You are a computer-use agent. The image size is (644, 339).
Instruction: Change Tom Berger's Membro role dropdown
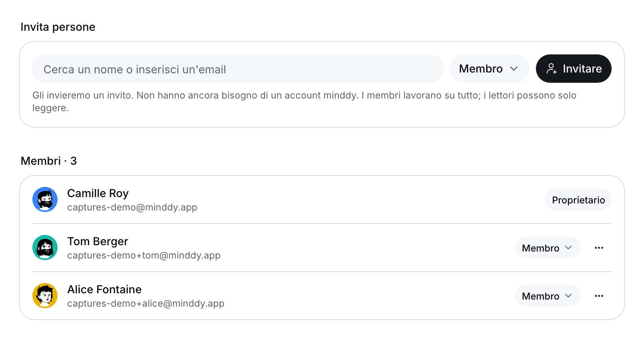pyautogui.click(x=547, y=248)
